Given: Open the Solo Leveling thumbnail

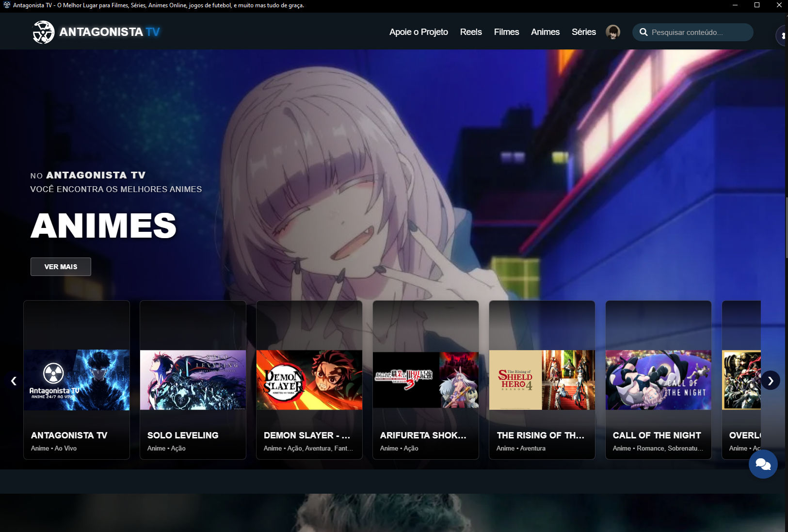Looking at the screenshot, I should (x=193, y=380).
